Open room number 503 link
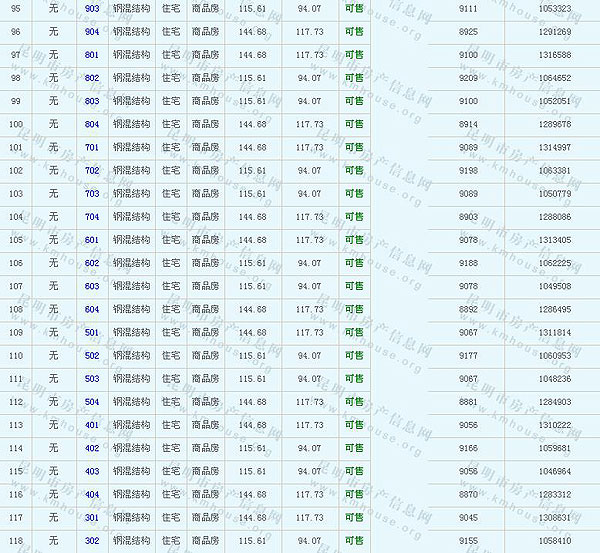This screenshot has height=553, width=600. (92, 379)
